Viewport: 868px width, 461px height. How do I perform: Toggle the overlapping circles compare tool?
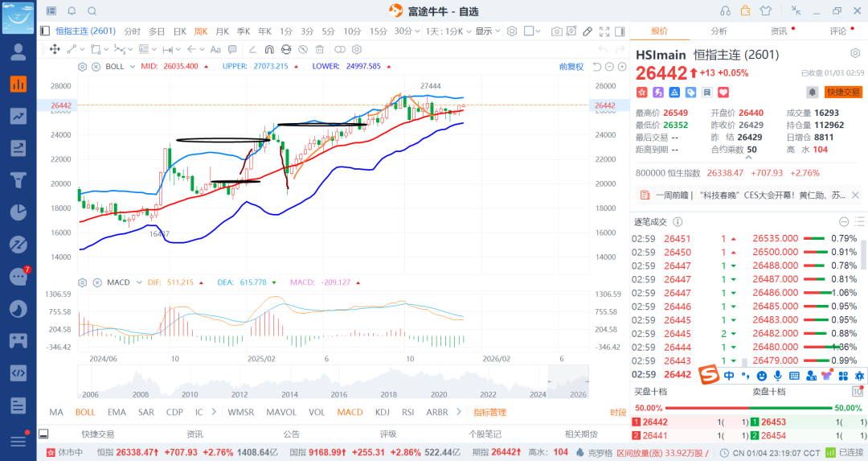pos(340,49)
